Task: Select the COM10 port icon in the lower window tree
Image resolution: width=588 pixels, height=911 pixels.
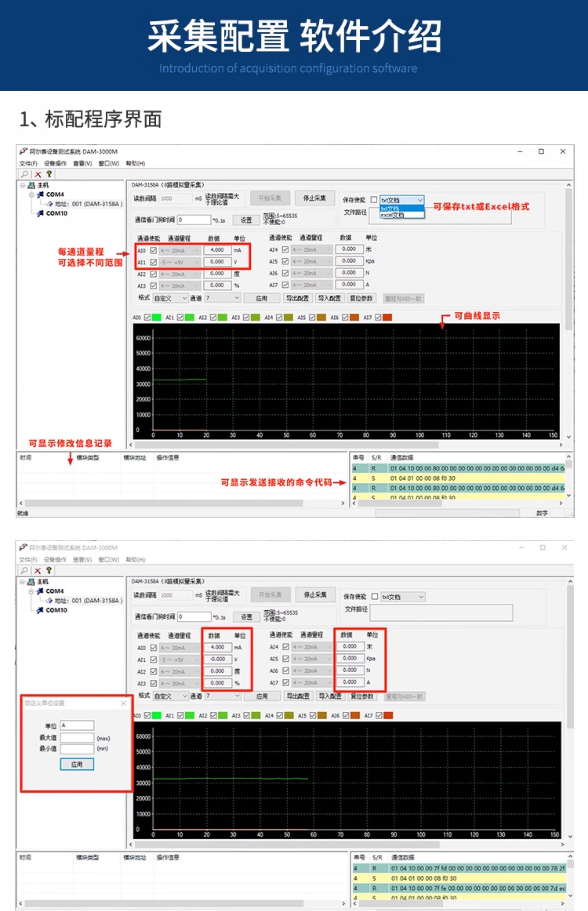Action: [40, 610]
